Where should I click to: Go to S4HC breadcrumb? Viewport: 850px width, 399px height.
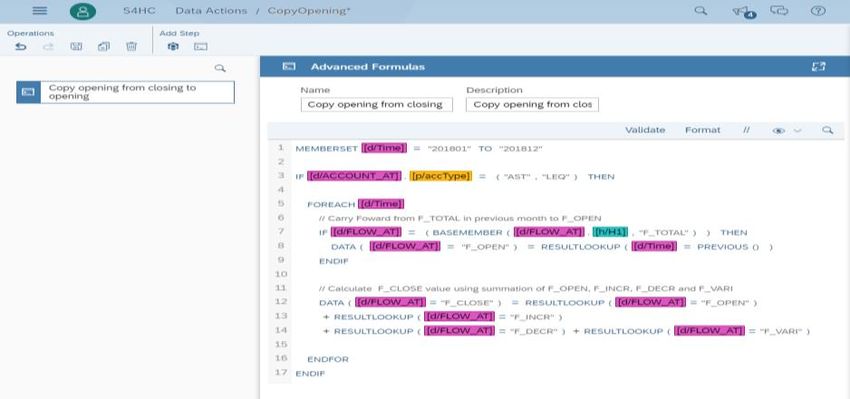click(139, 11)
